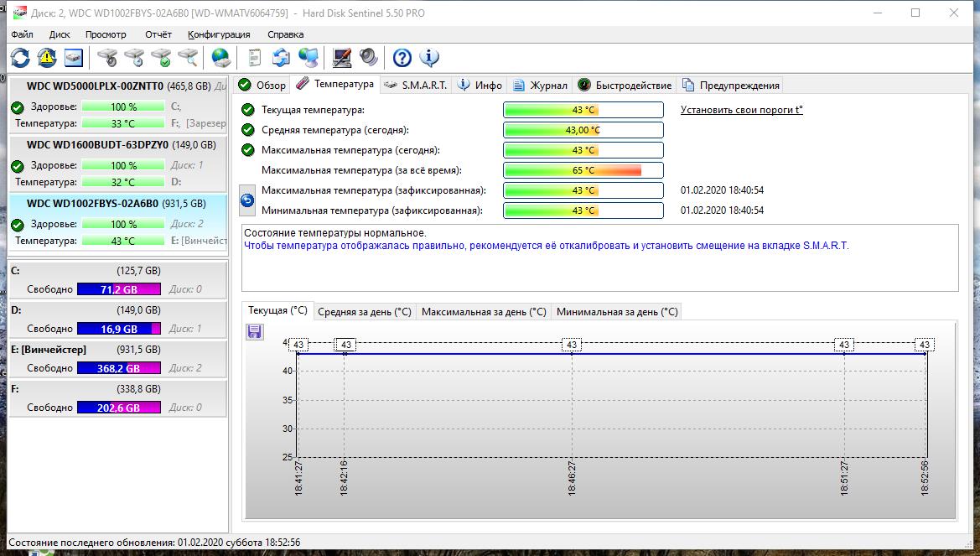Click the speaker sound icon in toolbar

(x=369, y=58)
